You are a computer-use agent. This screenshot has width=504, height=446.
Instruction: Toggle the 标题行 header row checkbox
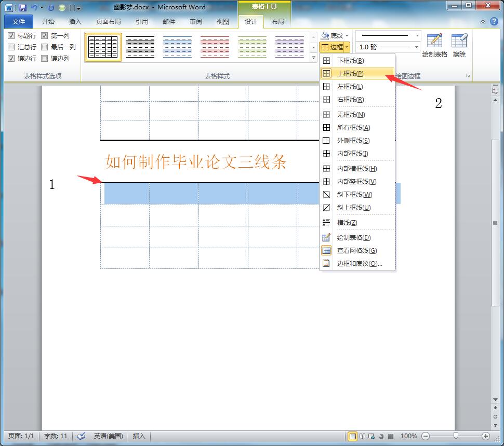tap(11, 36)
